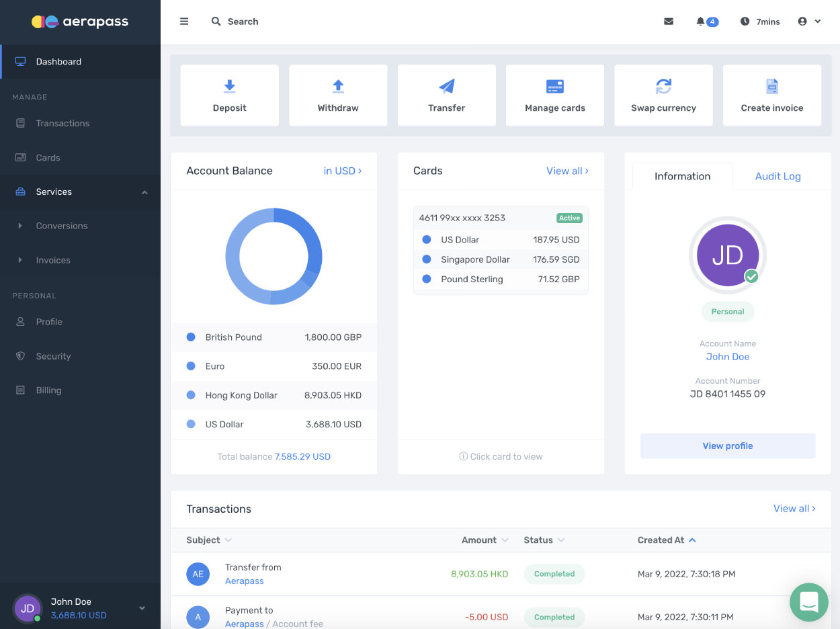Click the Billing icon in sidebar

[x=20, y=390]
